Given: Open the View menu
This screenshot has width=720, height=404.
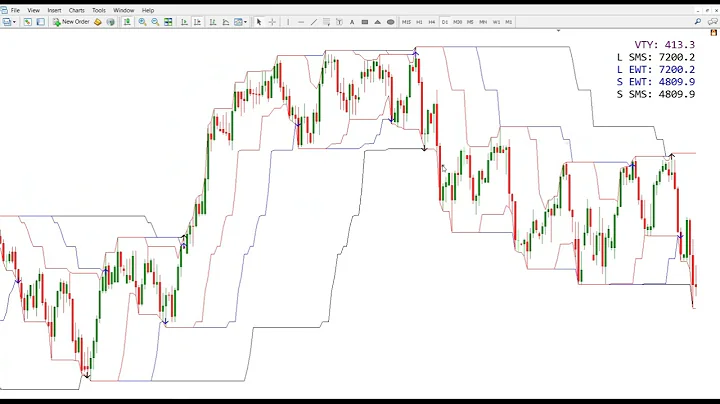Looking at the screenshot, I should pyautogui.click(x=34, y=10).
